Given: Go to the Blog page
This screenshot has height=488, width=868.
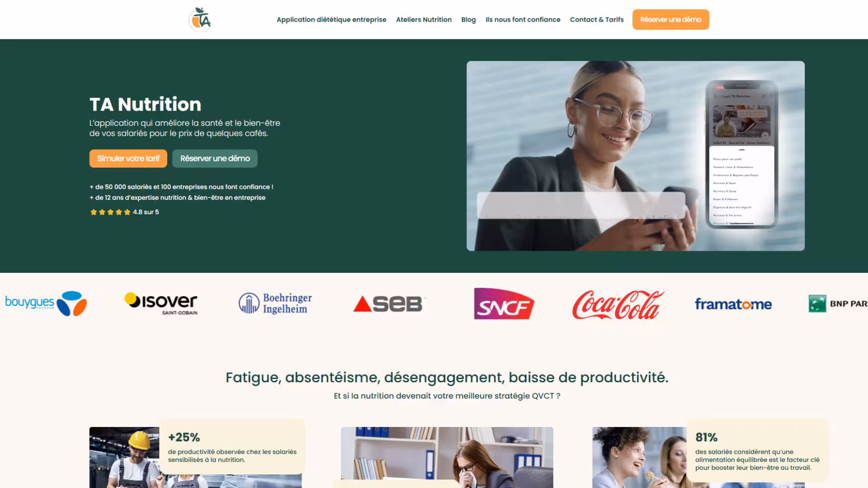Looking at the screenshot, I should click(468, 19).
